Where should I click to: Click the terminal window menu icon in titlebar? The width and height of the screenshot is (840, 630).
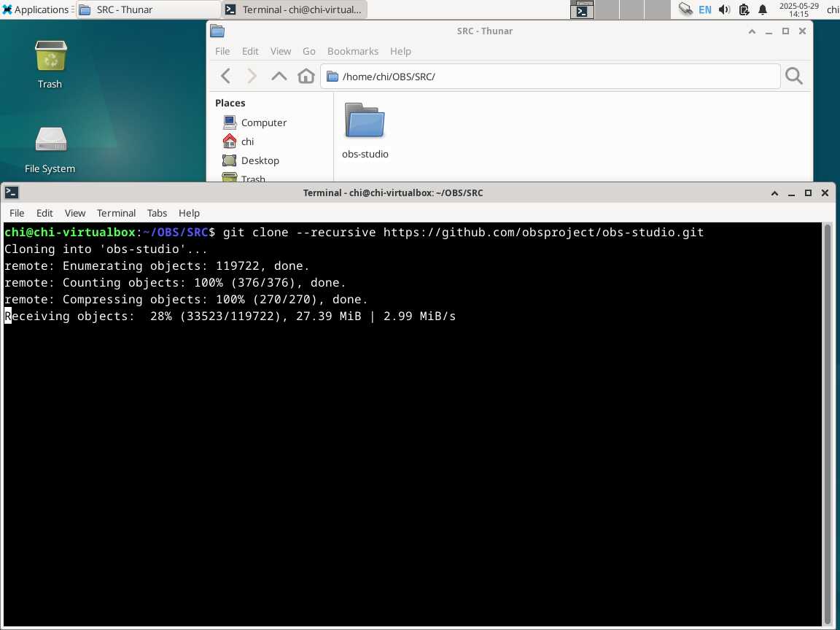(x=11, y=192)
